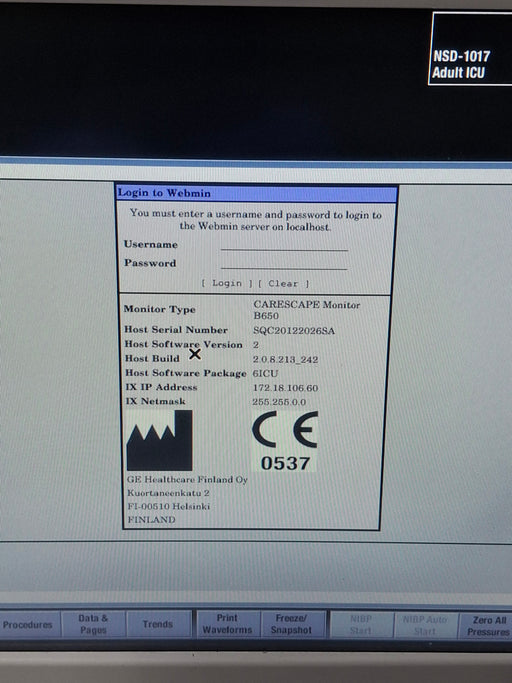Viewport: 512px width, 683px height.
Task: Open Data & Pages menu
Action: [x=93, y=624]
